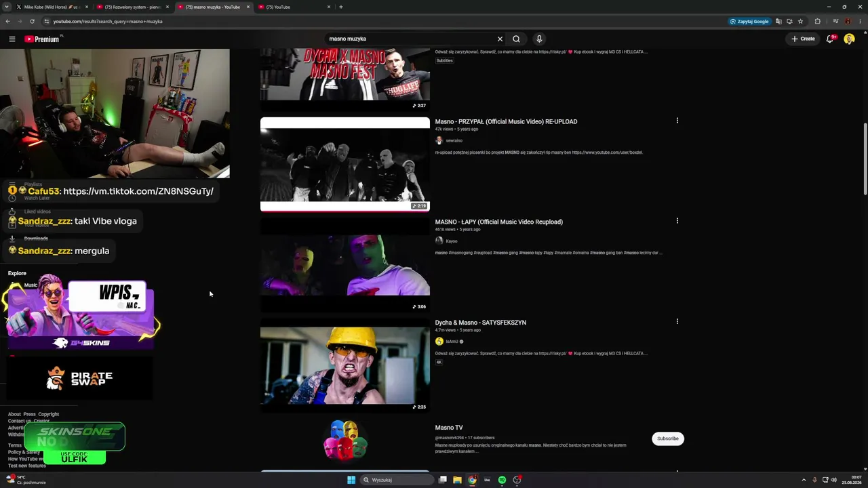The width and height of the screenshot is (868, 488).
Task: Select the masno muzyka - YouTube tab
Action: point(213,7)
